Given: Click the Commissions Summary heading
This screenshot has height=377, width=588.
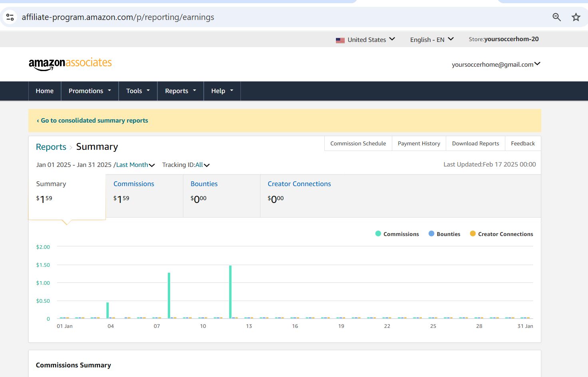Looking at the screenshot, I should point(73,365).
